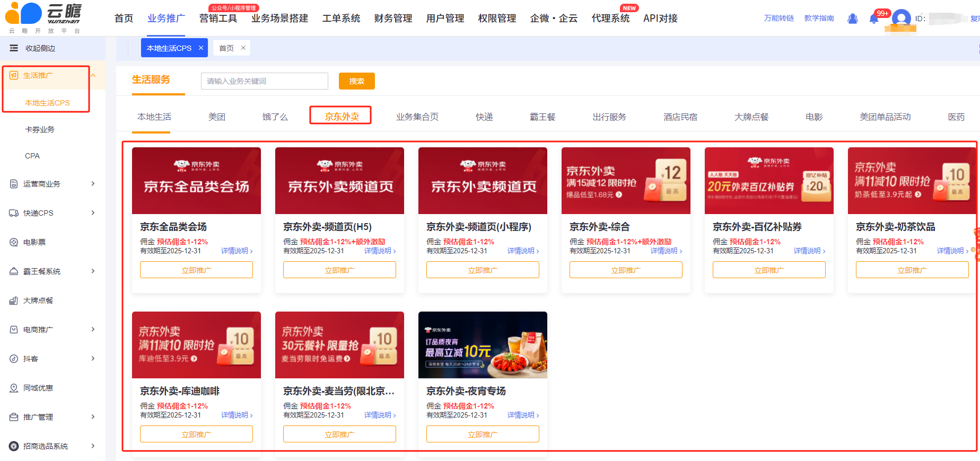Open API对接 in top navigation

[x=660, y=19]
